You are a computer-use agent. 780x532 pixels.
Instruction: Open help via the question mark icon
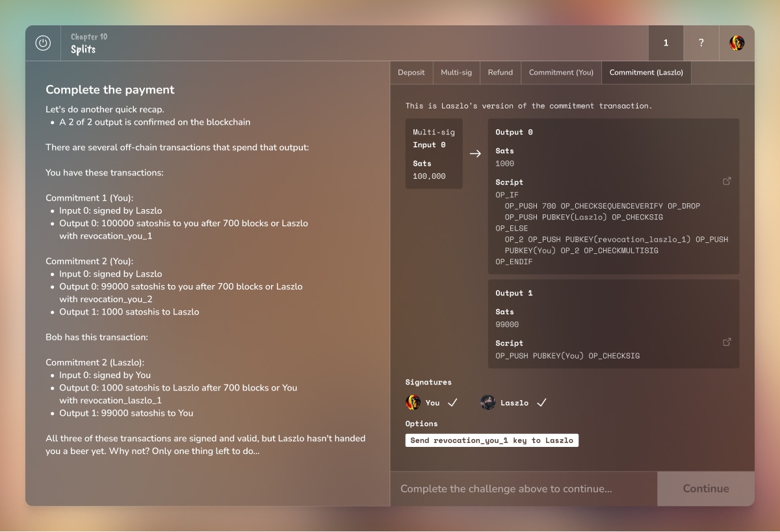(x=701, y=42)
